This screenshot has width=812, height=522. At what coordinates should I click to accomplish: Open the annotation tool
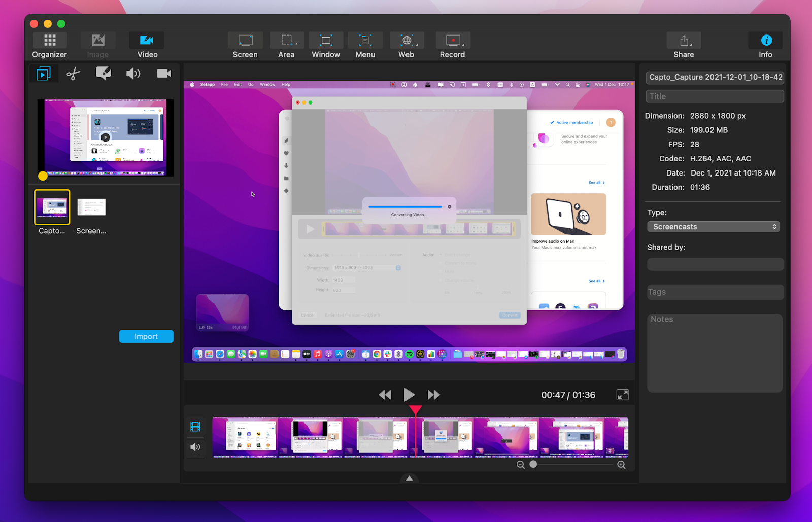point(103,73)
